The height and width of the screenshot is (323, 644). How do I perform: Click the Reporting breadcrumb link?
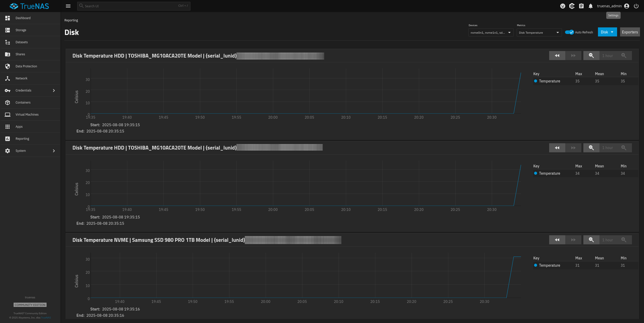pyautogui.click(x=71, y=20)
